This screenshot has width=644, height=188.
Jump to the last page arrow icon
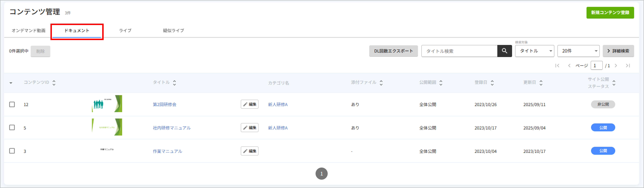pos(628,66)
